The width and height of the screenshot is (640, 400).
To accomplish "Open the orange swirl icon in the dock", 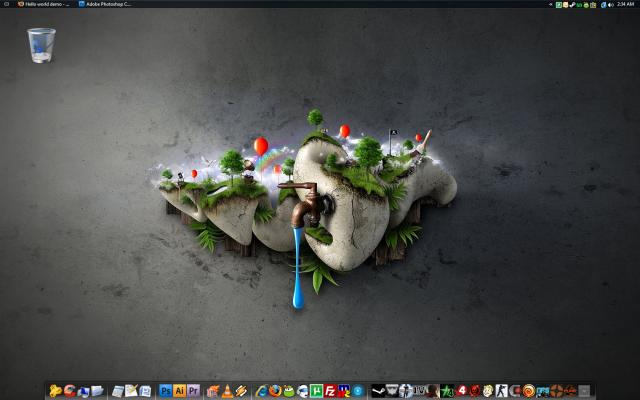I will (x=529, y=391).
